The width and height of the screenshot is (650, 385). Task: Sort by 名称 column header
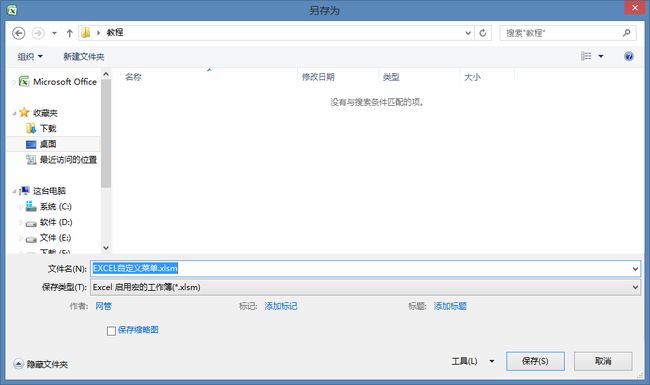pos(133,77)
